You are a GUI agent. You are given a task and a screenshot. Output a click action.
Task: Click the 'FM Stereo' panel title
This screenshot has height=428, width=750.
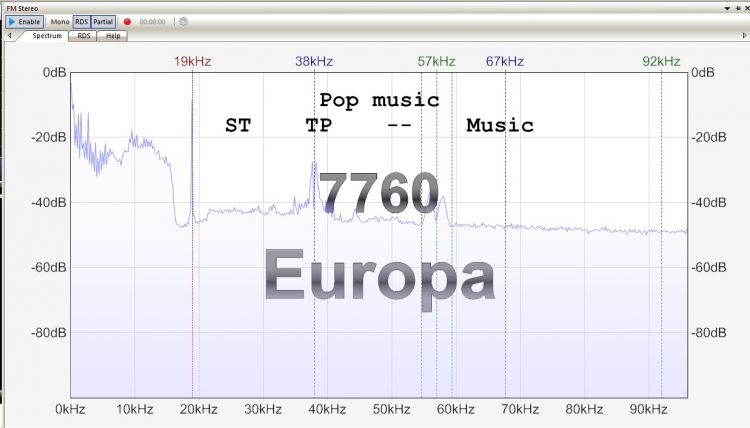click(22, 8)
